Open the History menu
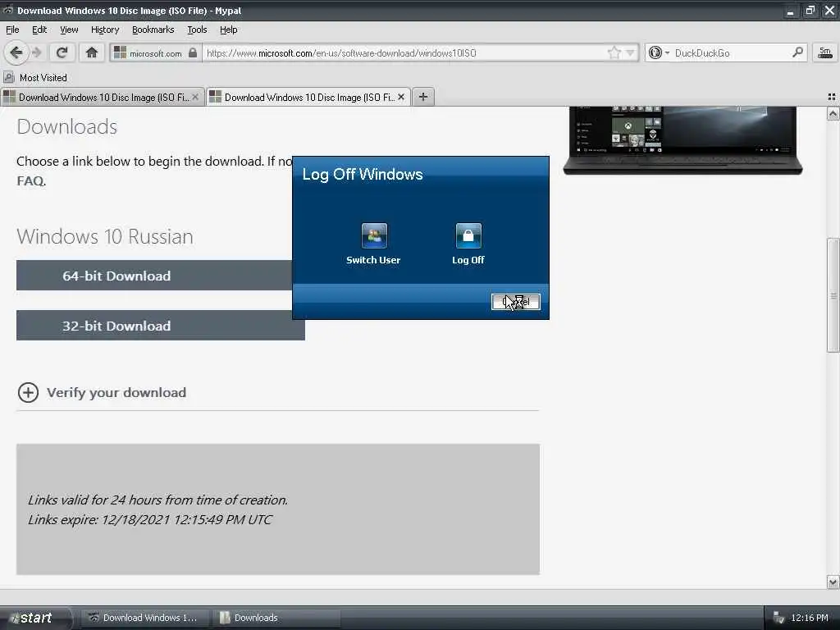The image size is (840, 630). pyautogui.click(x=105, y=30)
